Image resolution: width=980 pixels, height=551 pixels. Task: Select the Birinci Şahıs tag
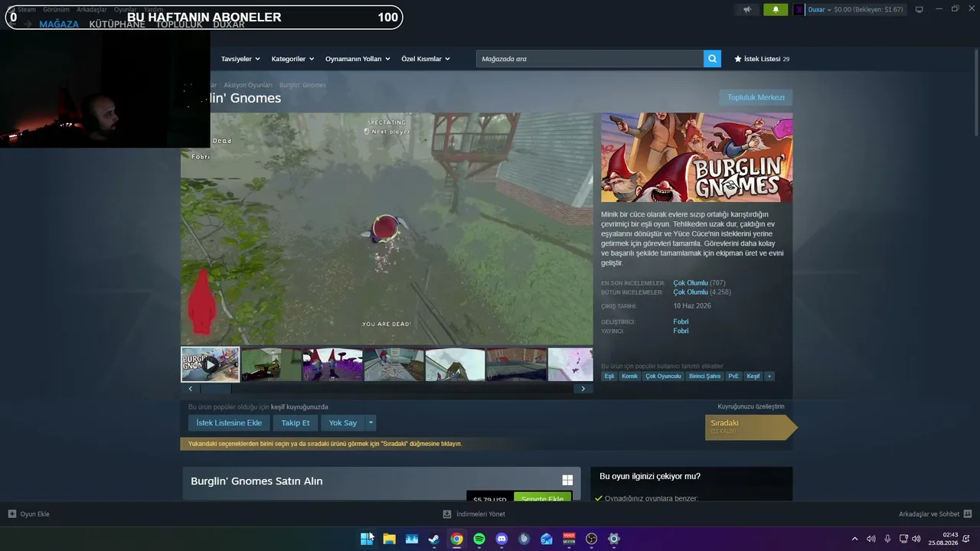[x=704, y=377]
